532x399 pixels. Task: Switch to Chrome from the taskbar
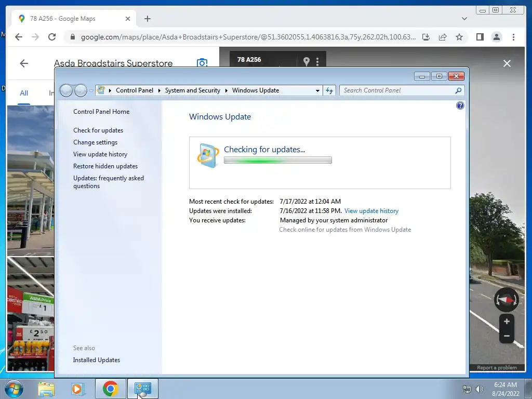[x=110, y=389]
